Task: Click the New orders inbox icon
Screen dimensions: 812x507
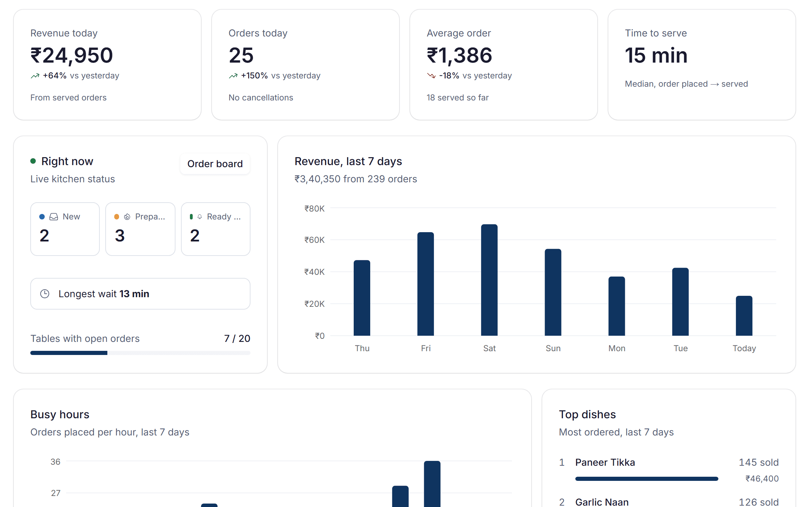Action: 54,217
